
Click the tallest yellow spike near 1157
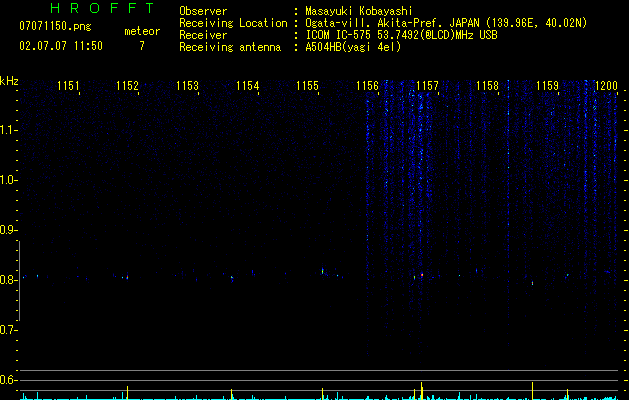[x=422, y=391]
